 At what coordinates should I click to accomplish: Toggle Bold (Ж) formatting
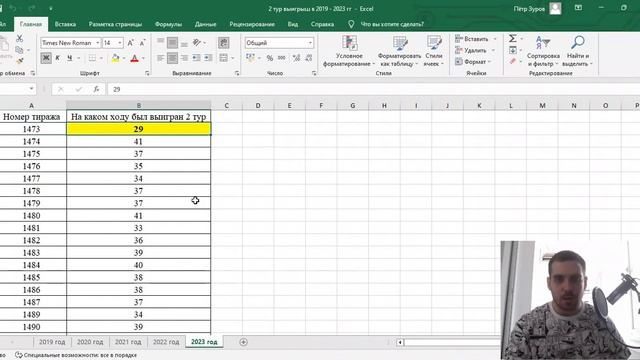46,58
